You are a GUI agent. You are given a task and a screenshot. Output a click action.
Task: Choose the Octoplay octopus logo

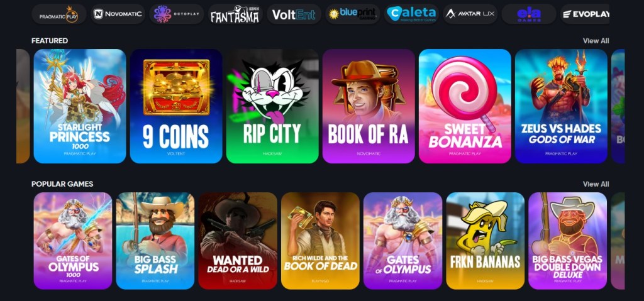(176, 14)
